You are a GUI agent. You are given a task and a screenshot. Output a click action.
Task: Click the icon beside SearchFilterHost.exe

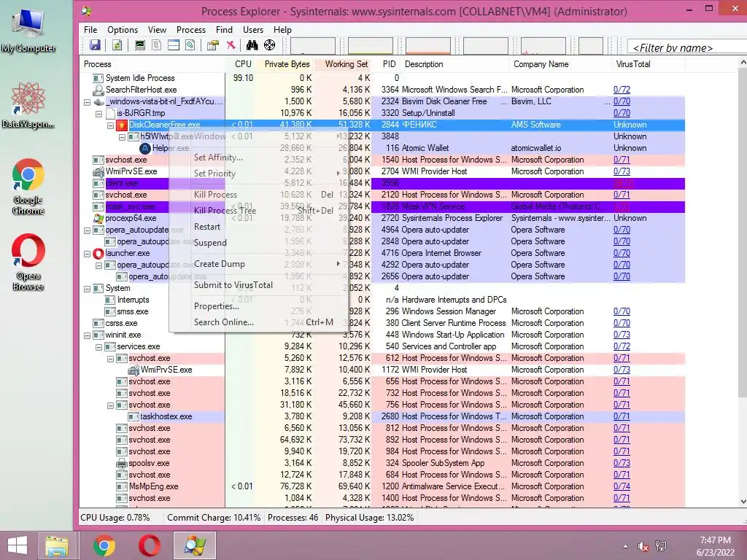point(98,90)
